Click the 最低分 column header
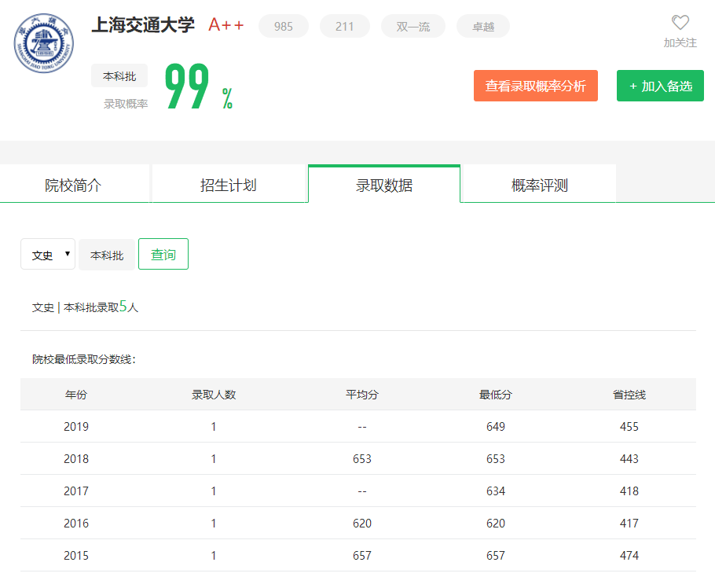Screen dimensions: 715x588 pos(496,394)
